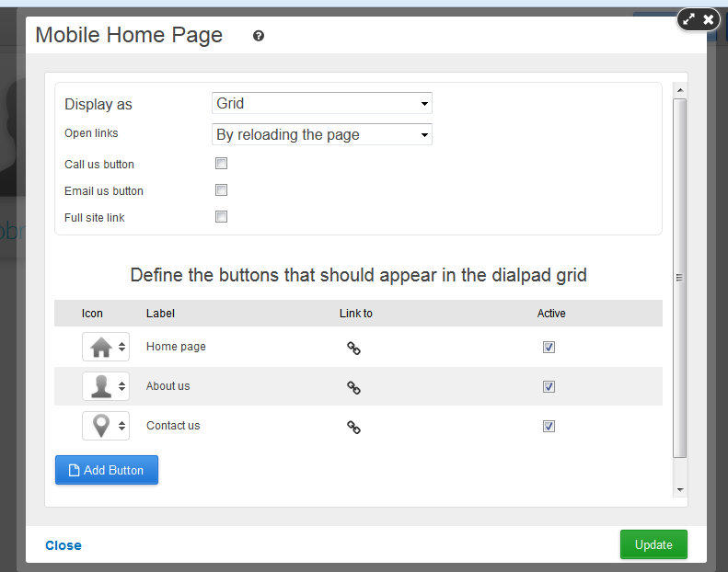Click the Contact us map pin icon
Screen dimensions: 728x572
tap(100, 426)
